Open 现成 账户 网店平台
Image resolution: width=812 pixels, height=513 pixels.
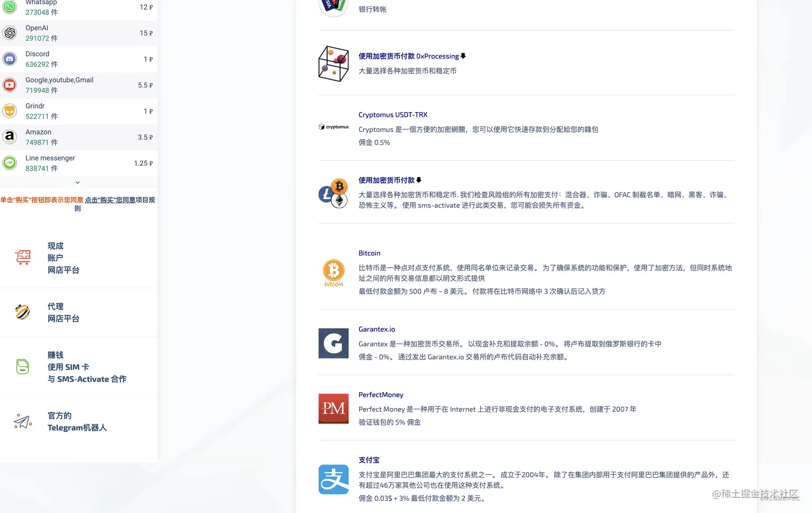[63, 258]
